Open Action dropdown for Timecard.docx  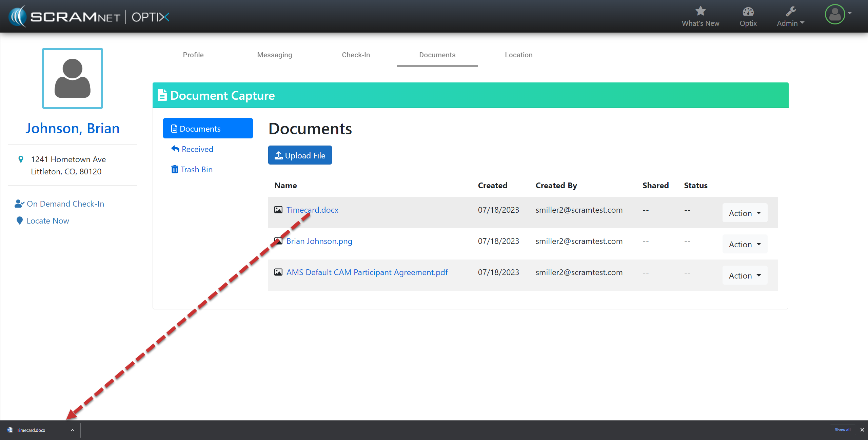[x=745, y=213]
